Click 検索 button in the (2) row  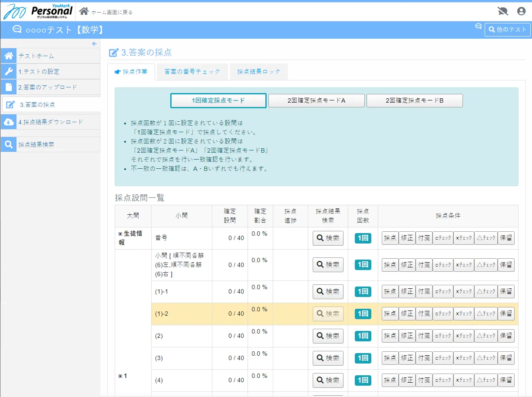328,336
